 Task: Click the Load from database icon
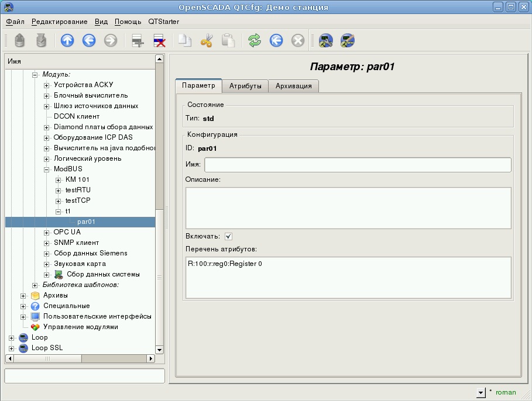point(19,40)
